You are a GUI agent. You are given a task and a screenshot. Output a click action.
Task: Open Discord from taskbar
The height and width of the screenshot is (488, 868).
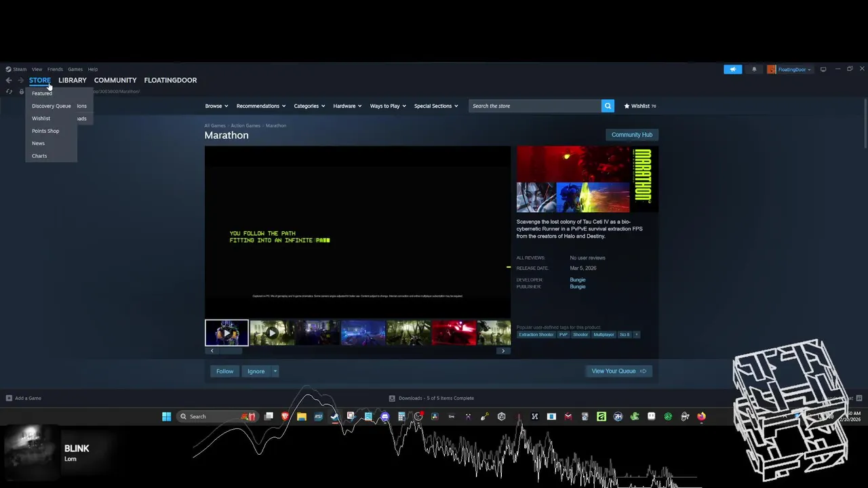coord(385,416)
